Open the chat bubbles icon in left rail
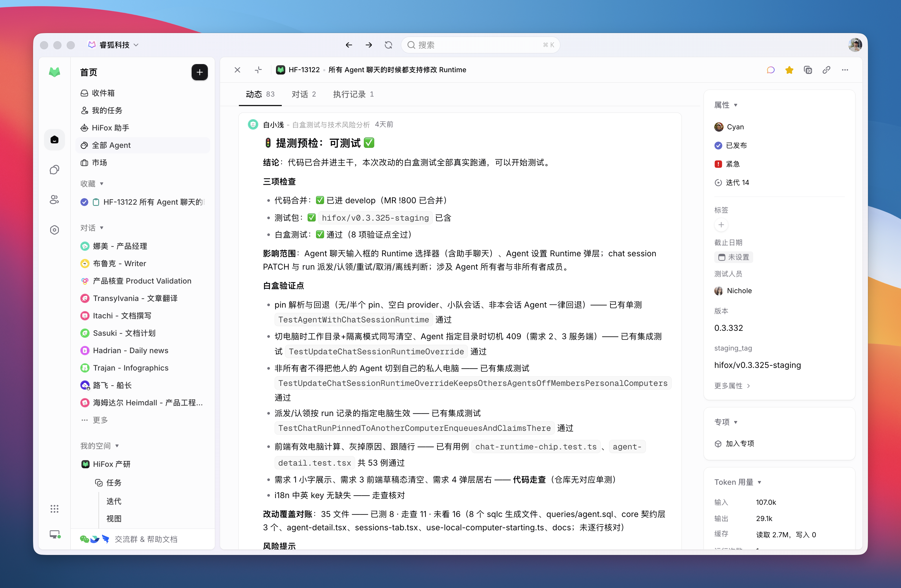This screenshot has height=588, width=901. tap(55, 170)
